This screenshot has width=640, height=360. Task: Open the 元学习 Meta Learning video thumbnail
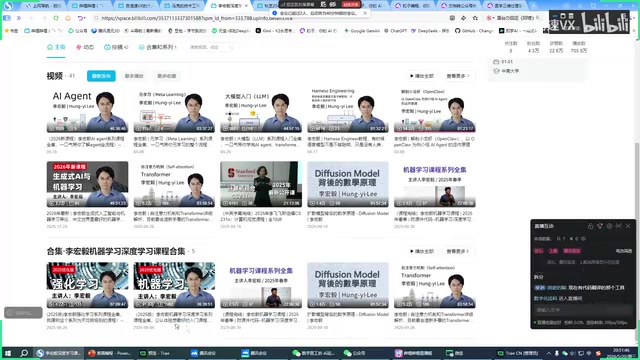coord(174,110)
